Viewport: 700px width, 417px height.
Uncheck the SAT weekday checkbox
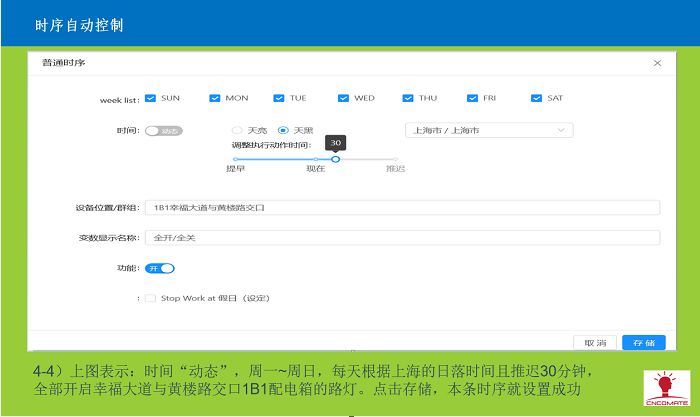[536, 98]
